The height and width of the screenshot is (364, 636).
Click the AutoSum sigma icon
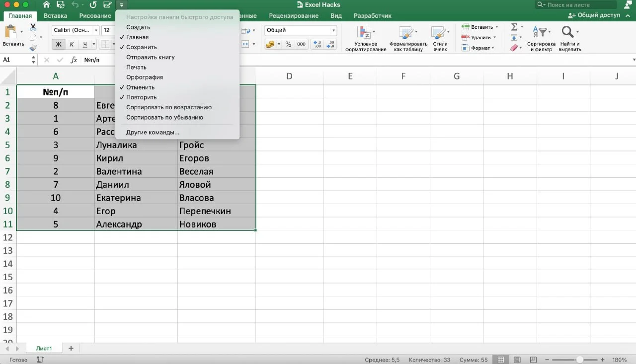[514, 27]
